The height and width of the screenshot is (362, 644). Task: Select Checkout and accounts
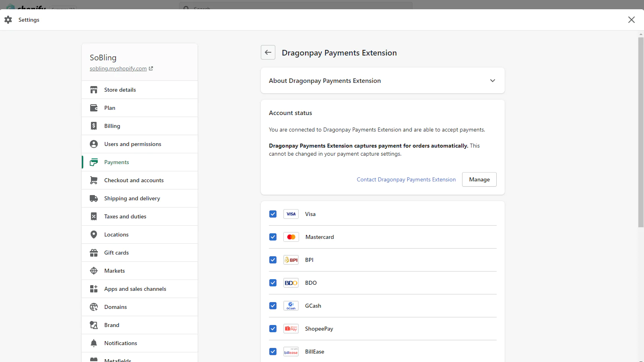[x=140, y=180]
